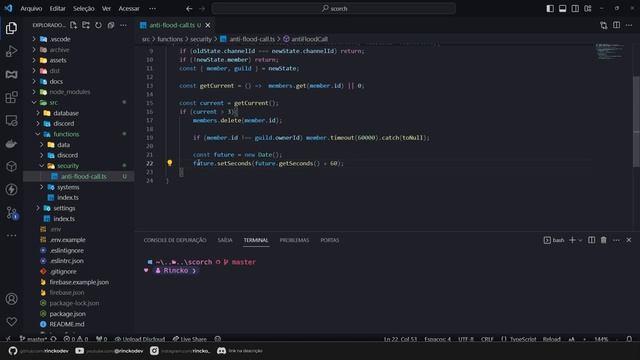Click the scorch command center search
The image size is (640, 360).
(333, 9)
